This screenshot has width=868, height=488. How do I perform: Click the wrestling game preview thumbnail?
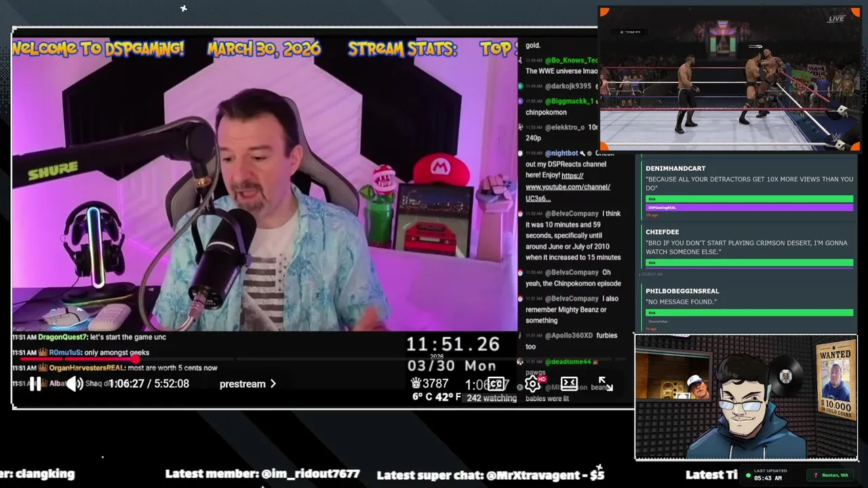pyautogui.click(x=730, y=79)
